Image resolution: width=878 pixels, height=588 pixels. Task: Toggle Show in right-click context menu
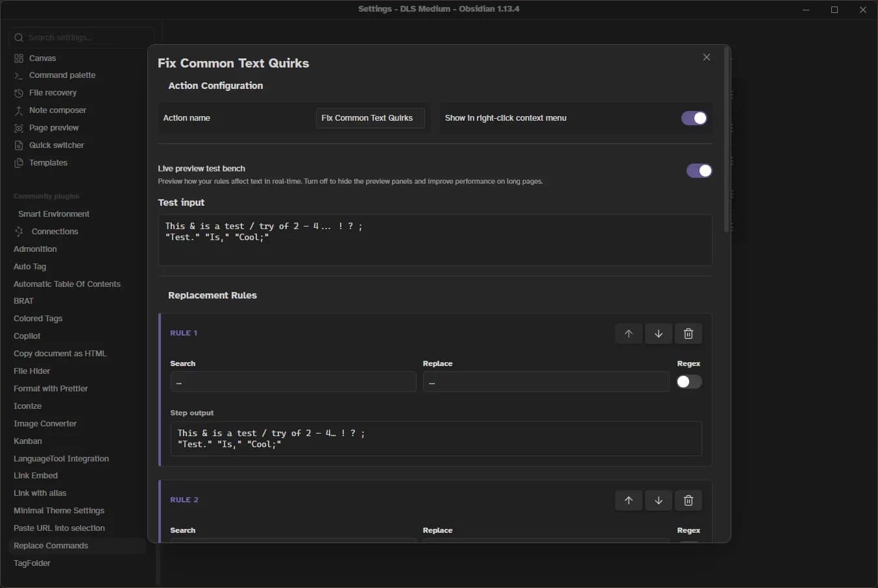[x=694, y=118]
